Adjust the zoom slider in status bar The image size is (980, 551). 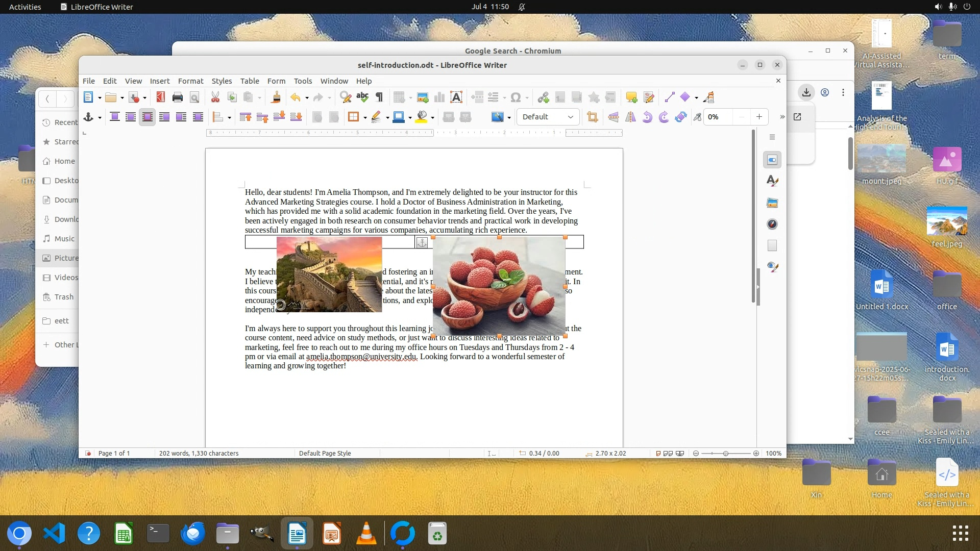725,453
